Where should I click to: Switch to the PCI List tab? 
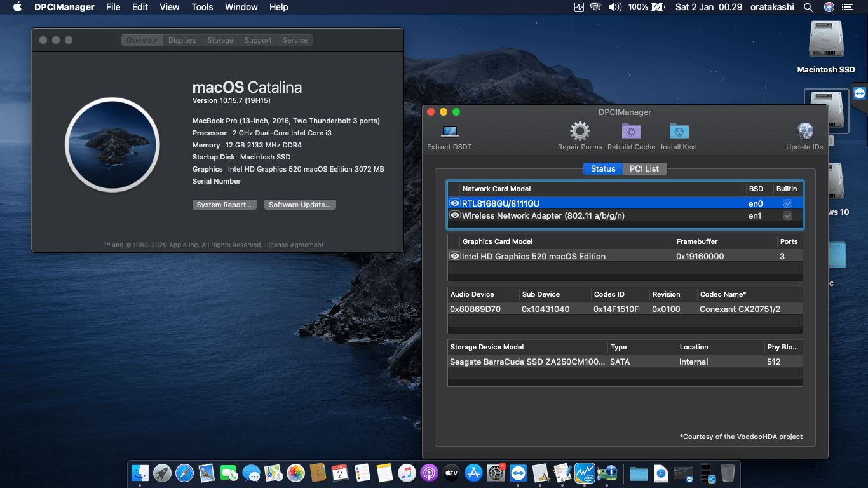pos(644,168)
